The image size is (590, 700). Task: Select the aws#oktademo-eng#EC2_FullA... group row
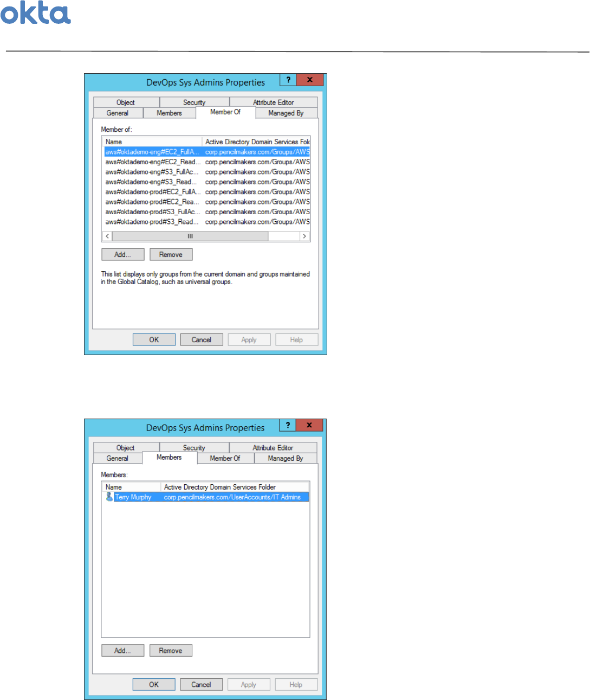[x=207, y=152]
